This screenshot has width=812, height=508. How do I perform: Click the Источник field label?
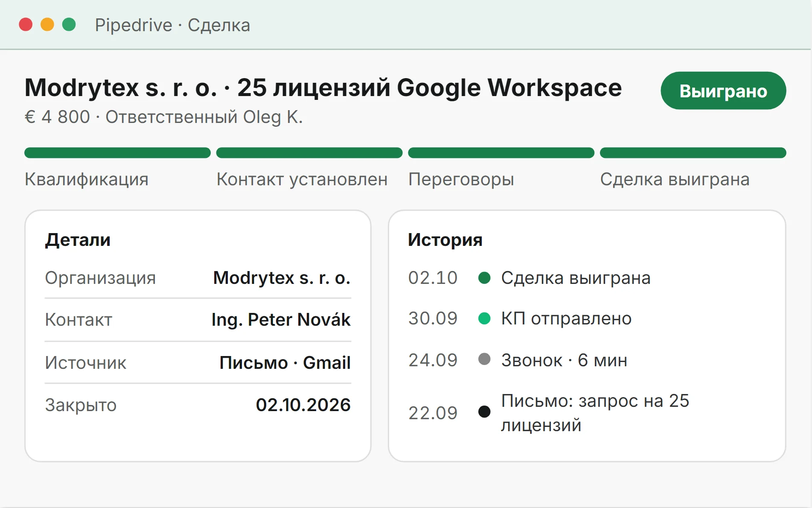click(x=86, y=363)
